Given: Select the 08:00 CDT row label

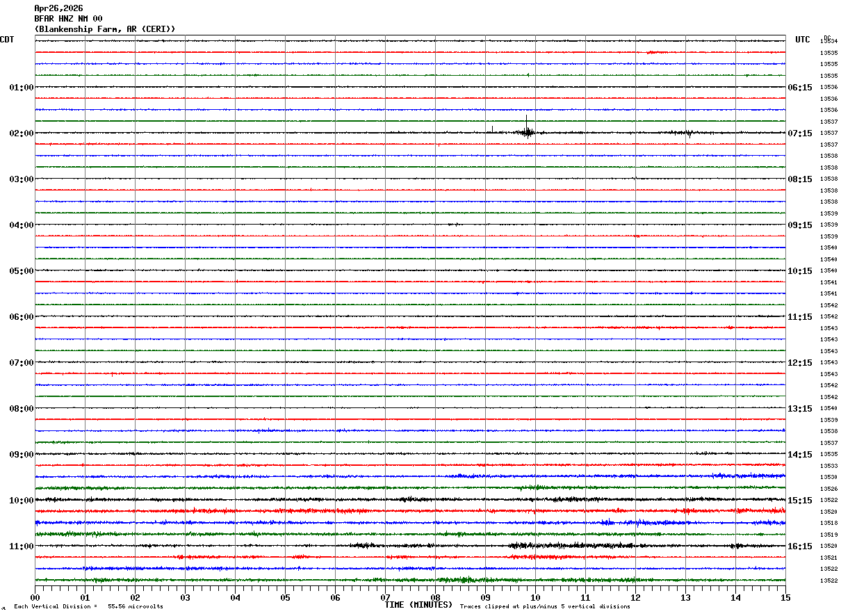Looking at the screenshot, I should (22, 409).
